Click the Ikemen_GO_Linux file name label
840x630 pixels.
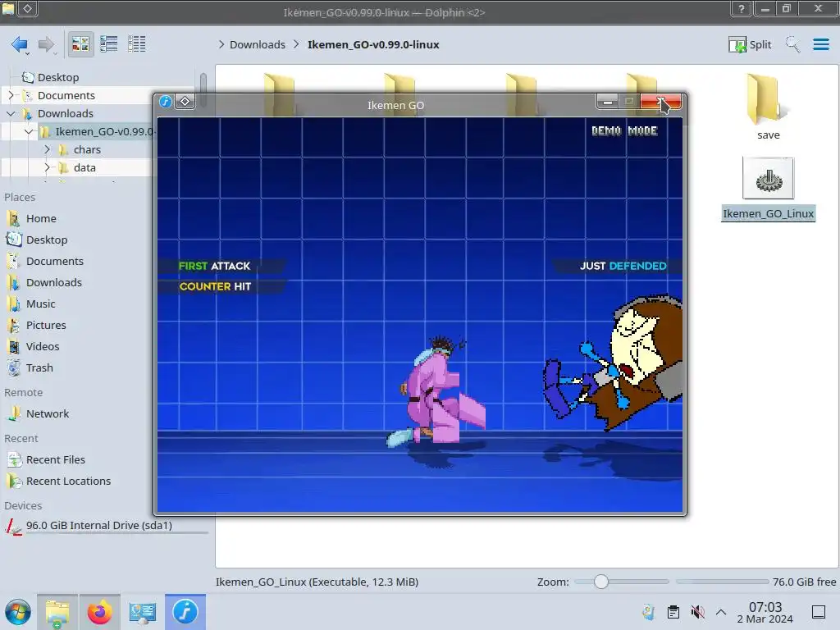(x=768, y=213)
